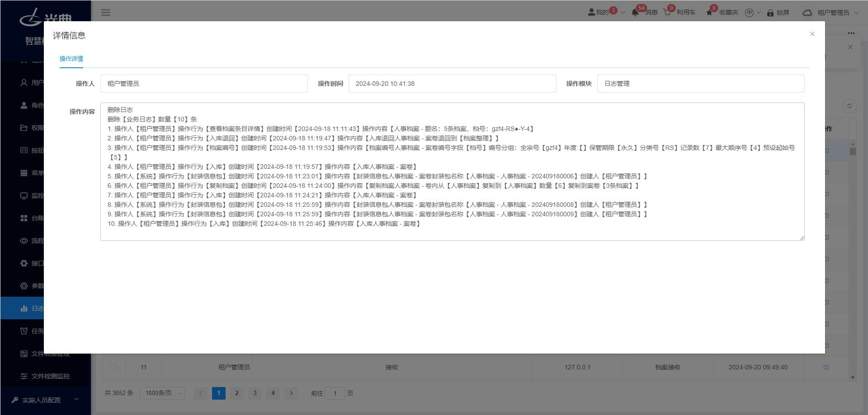
Task: Click inside the 操作内容 text area
Action: 453,172
